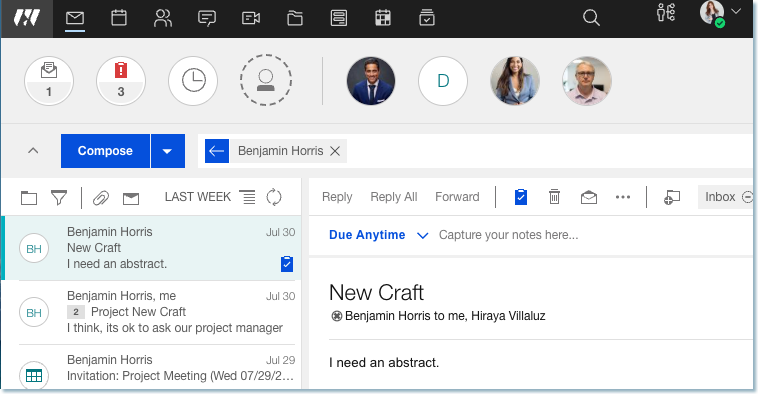Select the contact photo of woman in blue blazer
The height and width of the screenshot is (394, 758).
[515, 81]
